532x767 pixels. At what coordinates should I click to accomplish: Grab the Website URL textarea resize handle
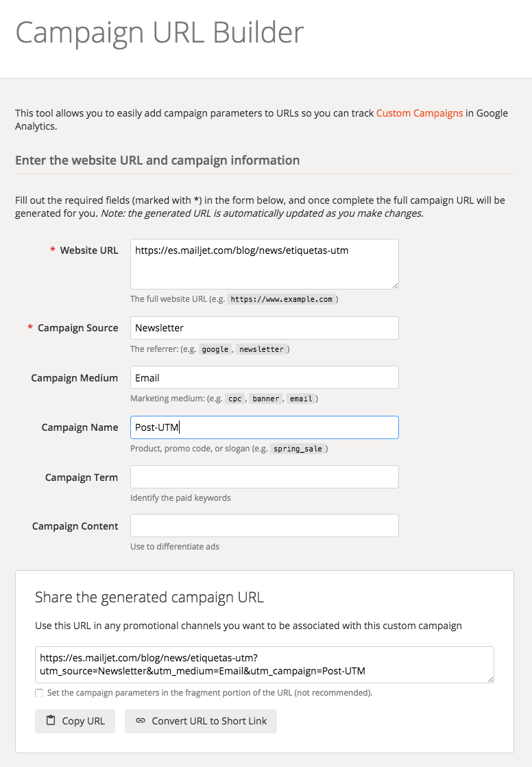point(395,285)
